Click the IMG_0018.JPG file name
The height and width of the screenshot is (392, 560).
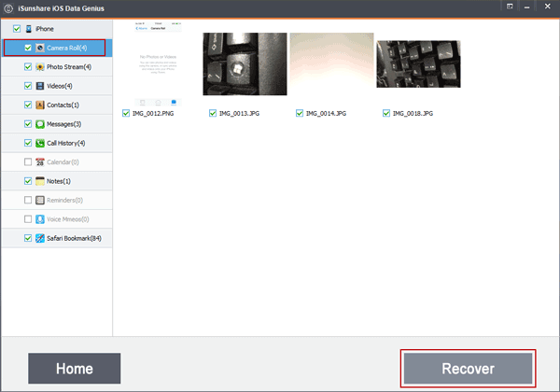(x=413, y=114)
